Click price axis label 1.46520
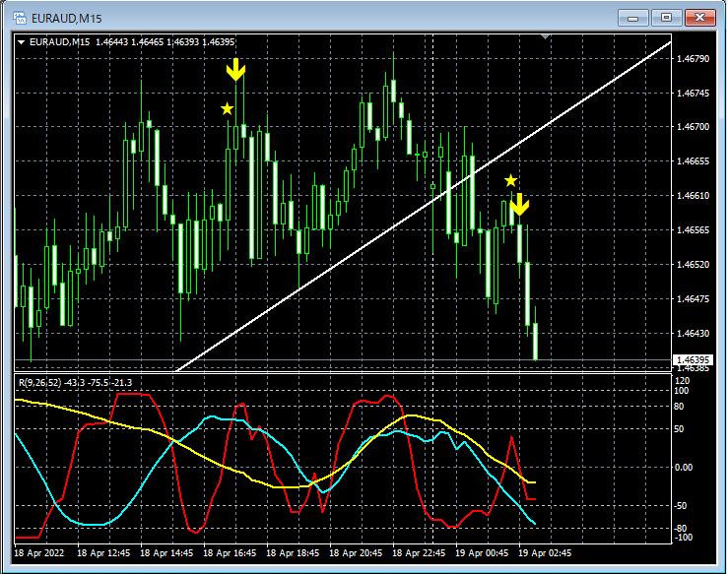 (x=694, y=265)
